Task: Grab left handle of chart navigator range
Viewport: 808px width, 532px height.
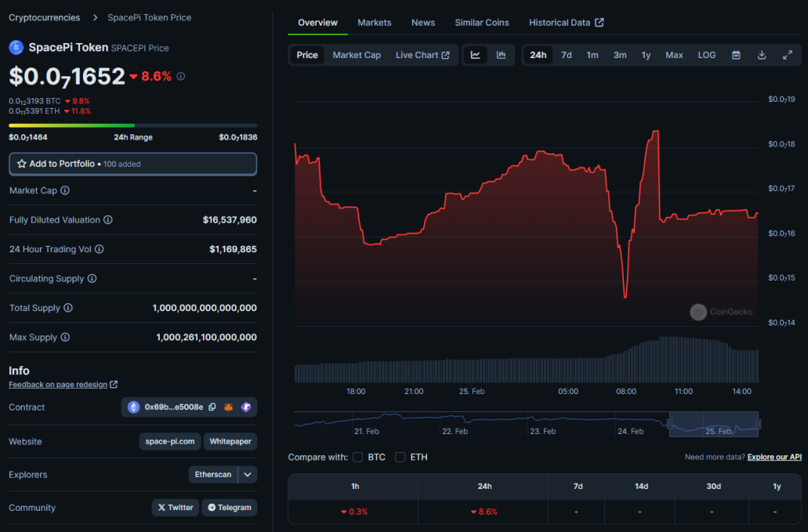Action: coord(669,424)
